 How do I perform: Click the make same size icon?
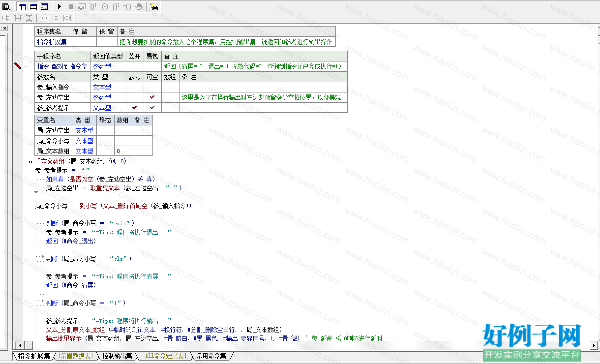pyautogui.click(x=67, y=18)
